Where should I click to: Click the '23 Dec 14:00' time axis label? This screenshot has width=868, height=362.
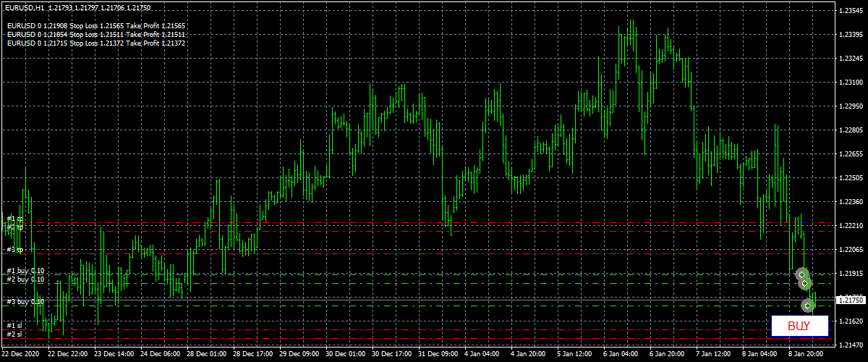point(114,355)
